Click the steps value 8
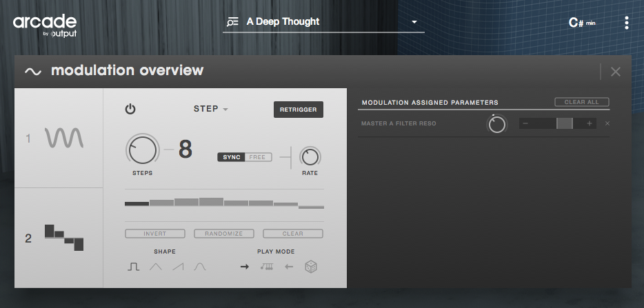 (x=185, y=150)
